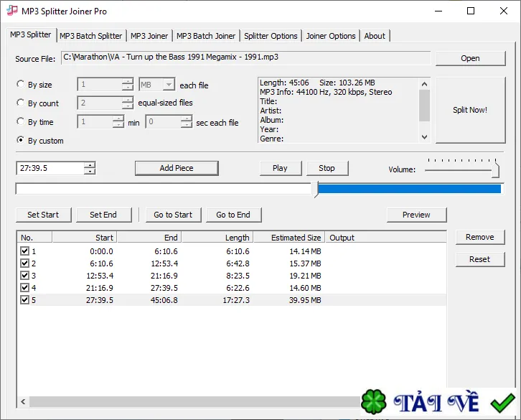The image size is (521, 420).
Task: Decrease the equal-sized files count stepper
Action: coord(128,106)
